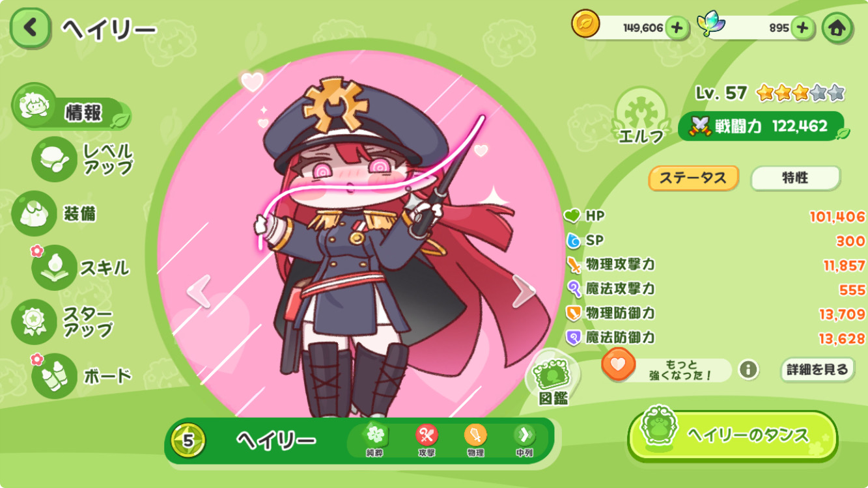Click the 詳細を見る button
The width and height of the screenshot is (868, 488).
pyautogui.click(x=817, y=370)
